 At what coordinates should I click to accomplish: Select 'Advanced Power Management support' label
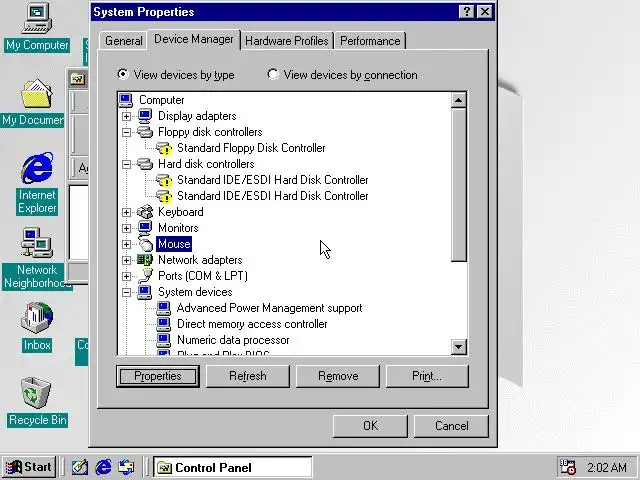(x=269, y=308)
